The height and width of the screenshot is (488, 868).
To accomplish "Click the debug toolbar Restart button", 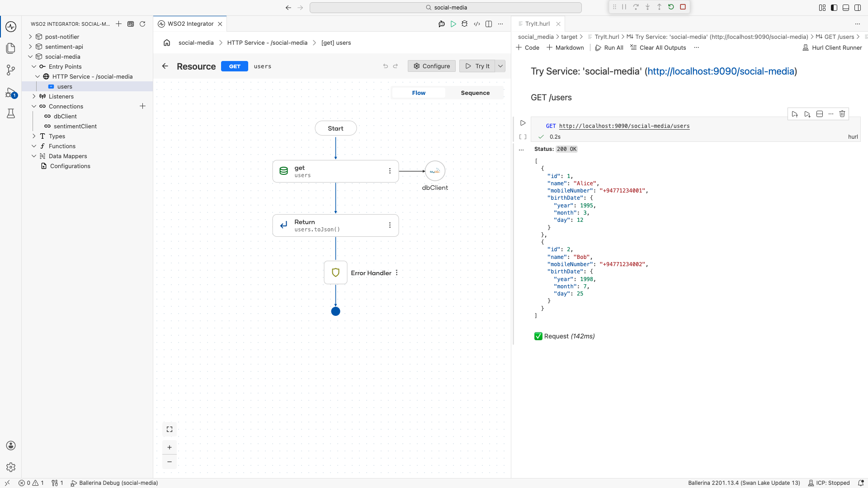I will (x=671, y=7).
